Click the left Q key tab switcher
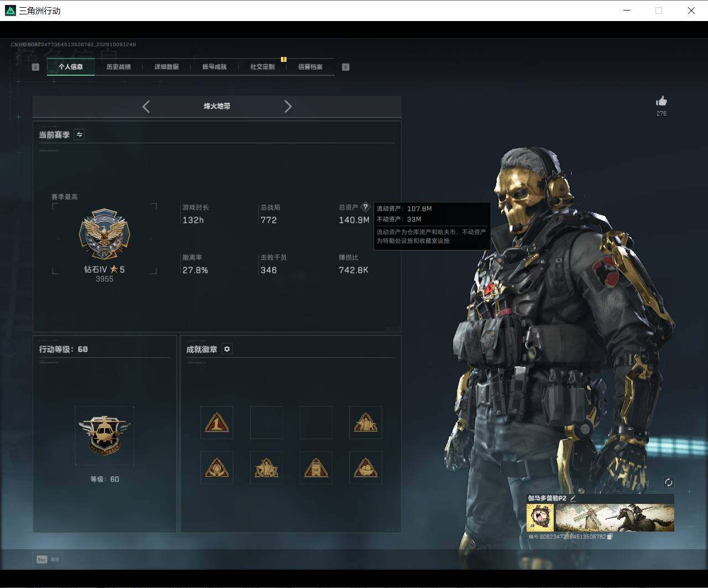The height and width of the screenshot is (588, 708). (x=35, y=67)
